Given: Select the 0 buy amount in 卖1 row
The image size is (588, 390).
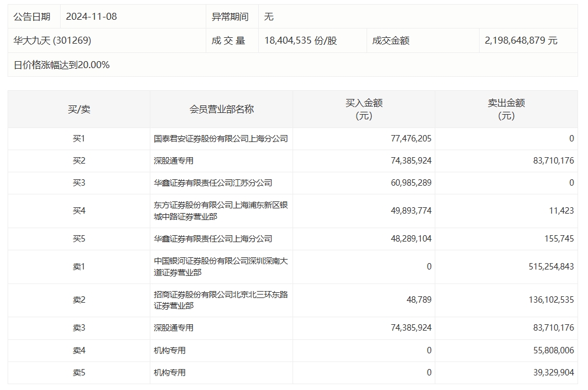Looking at the screenshot, I should pyautogui.click(x=429, y=267).
